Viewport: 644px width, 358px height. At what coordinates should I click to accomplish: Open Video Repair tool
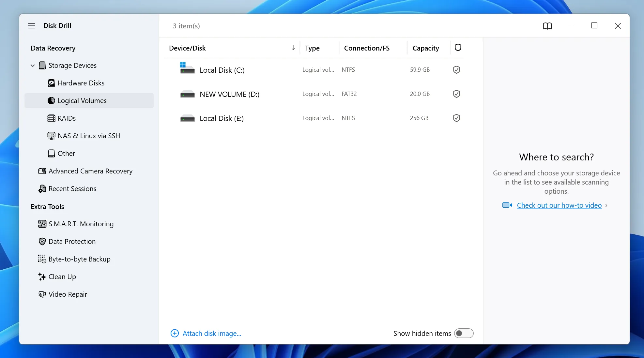click(68, 294)
